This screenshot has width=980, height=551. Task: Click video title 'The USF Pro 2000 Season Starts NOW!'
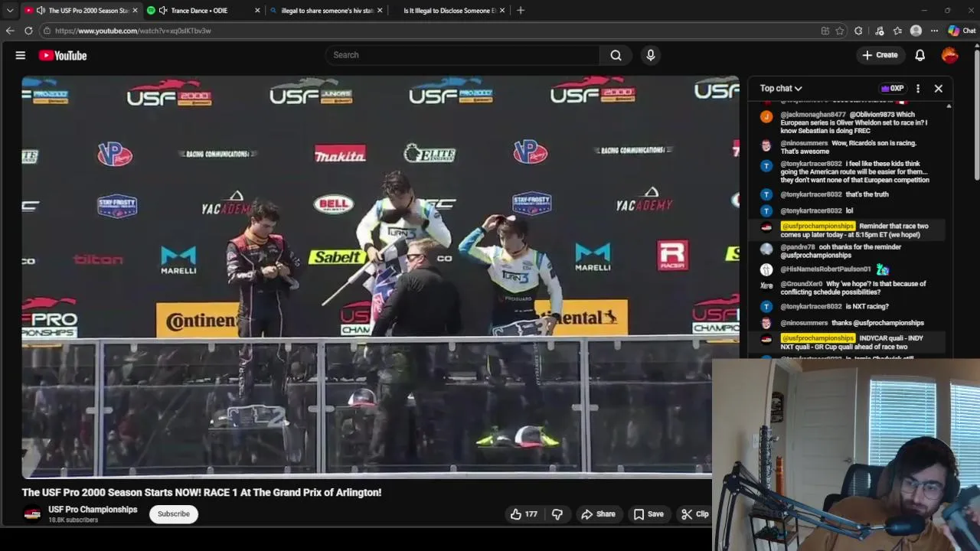[201, 492]
